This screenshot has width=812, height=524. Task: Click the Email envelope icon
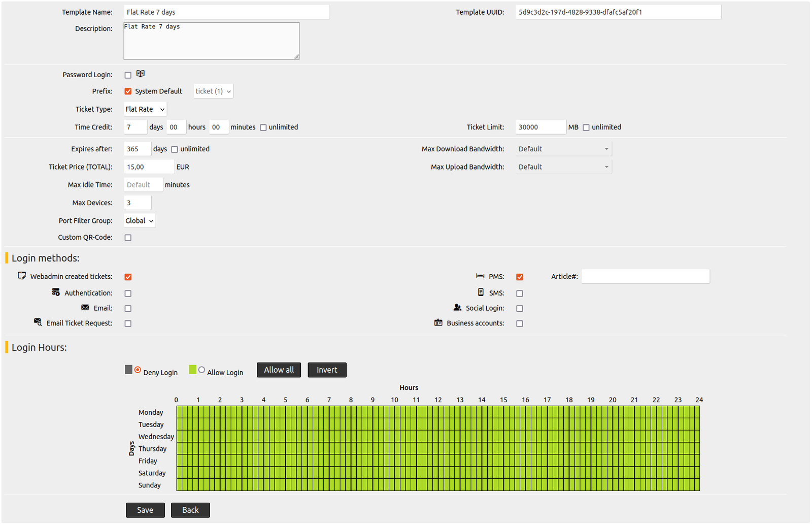[x=85, y=307]
